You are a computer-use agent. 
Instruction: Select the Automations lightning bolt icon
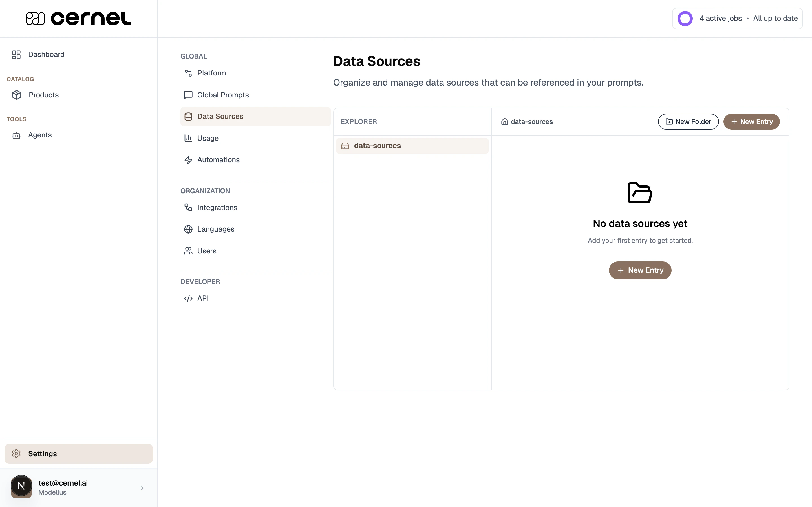[188, 160]
